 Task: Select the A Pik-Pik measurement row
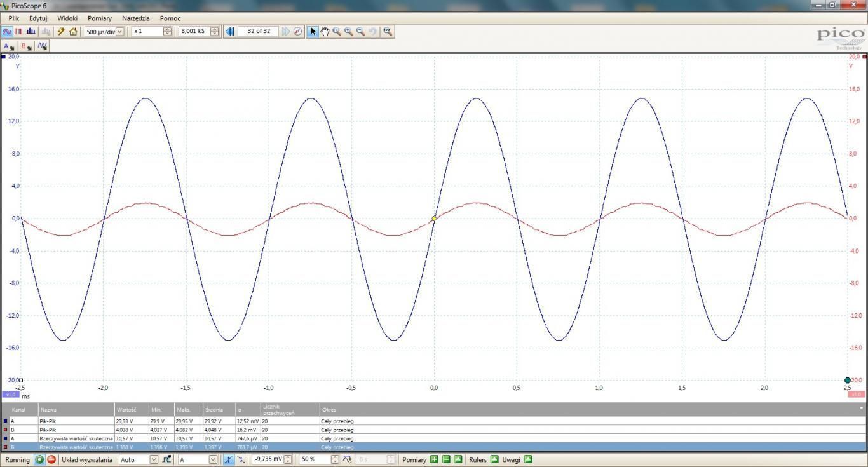tap(433, 421)
